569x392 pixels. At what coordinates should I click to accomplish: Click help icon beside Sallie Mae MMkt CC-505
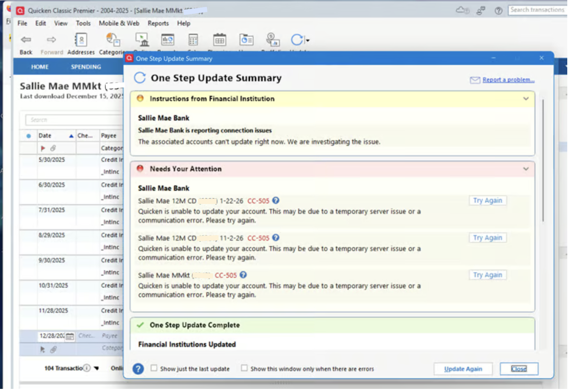click(243, 275)
